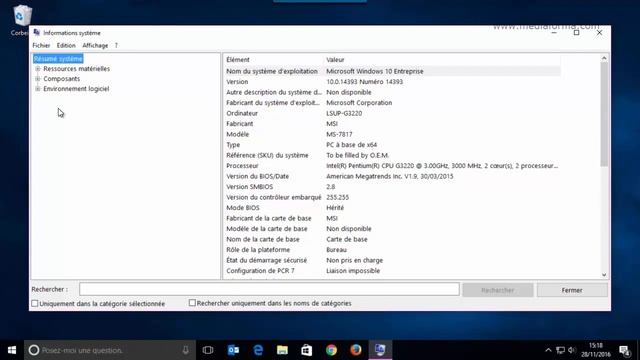Open Microsoft Edge from taskbar

click(x=258, y=350)
